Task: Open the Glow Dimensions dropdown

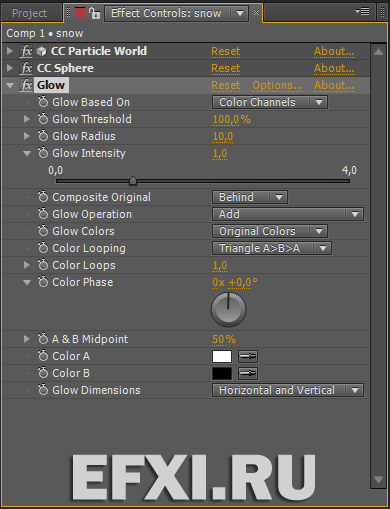Action: point(288,390)
